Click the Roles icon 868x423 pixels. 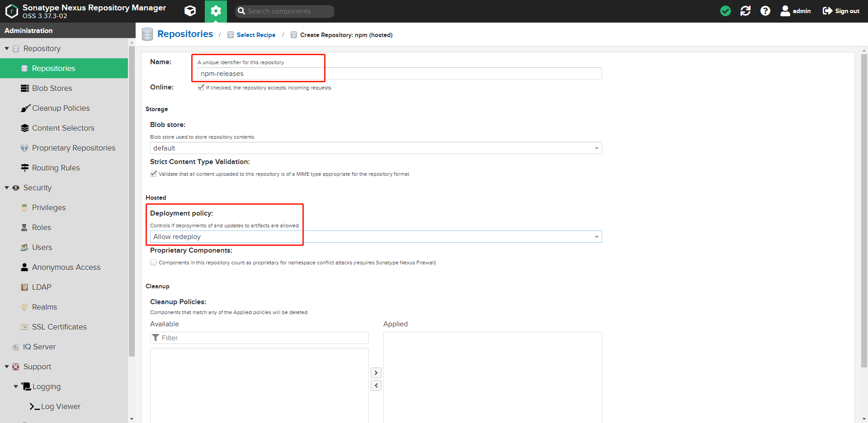(24, 227)
